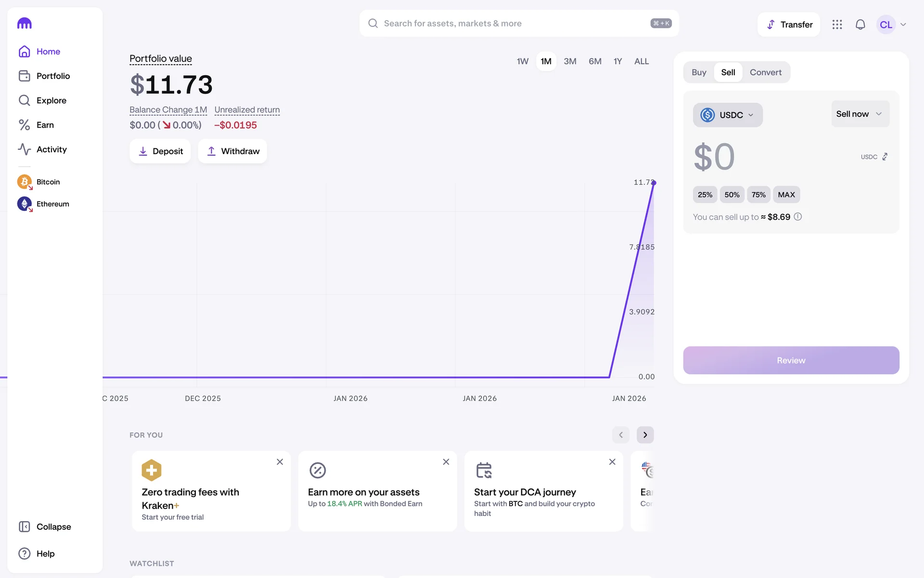Switch chart range to 1W

click(x=522, y=61)
